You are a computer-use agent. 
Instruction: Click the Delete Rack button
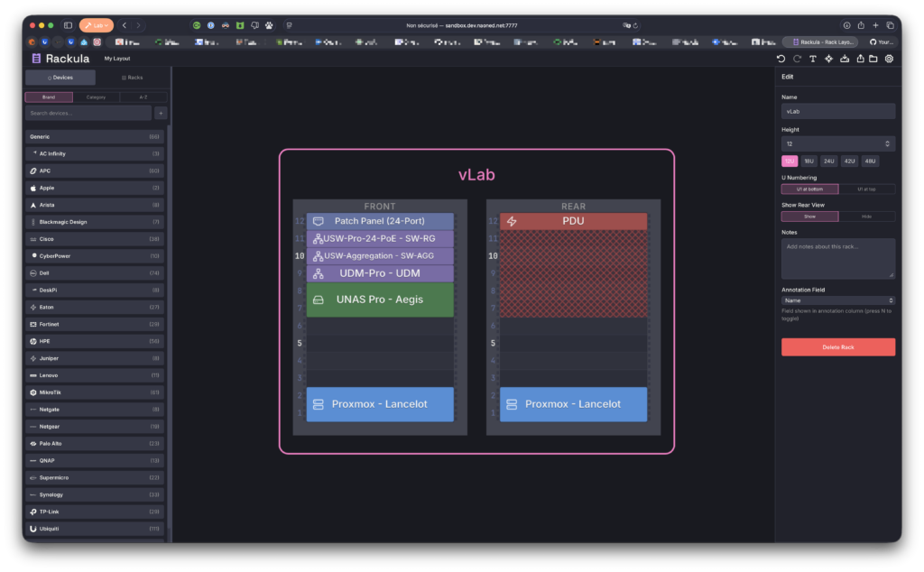838,346
